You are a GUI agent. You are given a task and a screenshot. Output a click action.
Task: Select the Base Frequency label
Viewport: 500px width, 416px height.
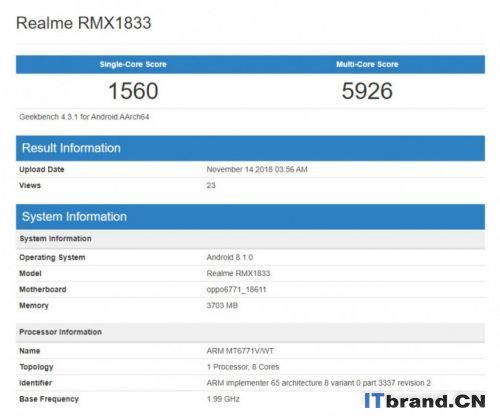tap(49, 399)
